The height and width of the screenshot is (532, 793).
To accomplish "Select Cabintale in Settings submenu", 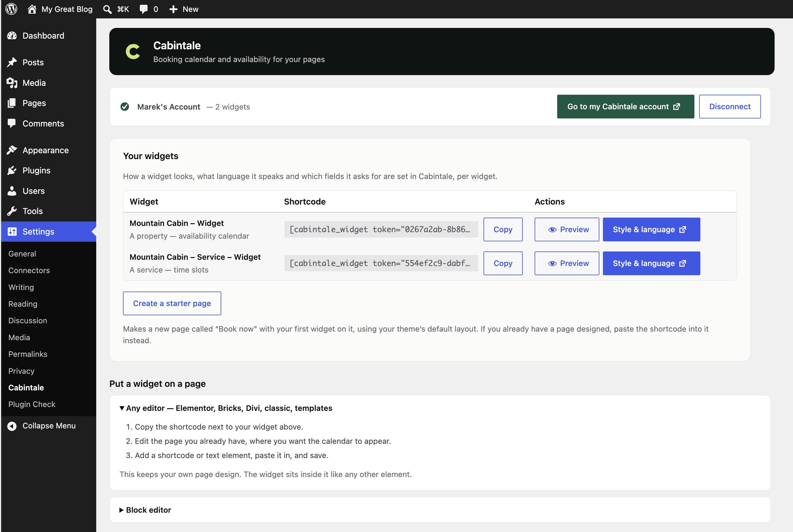I will pos(26,388).
